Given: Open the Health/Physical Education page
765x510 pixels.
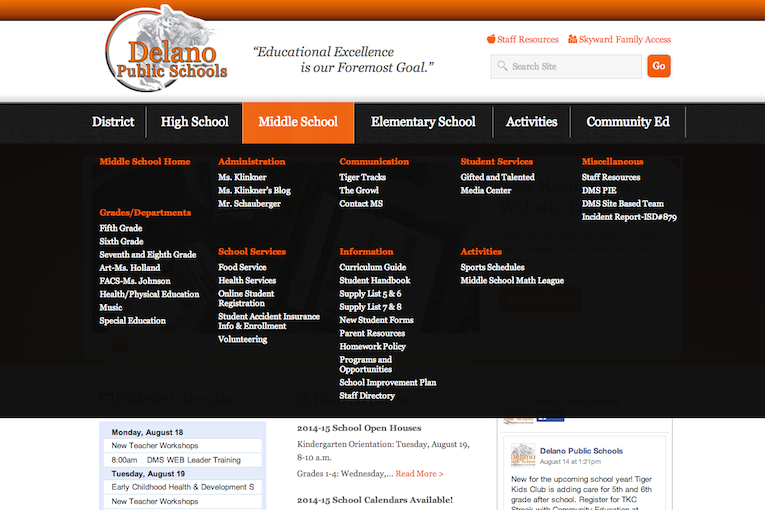Looking at the screenshot, I should [149, 294].
